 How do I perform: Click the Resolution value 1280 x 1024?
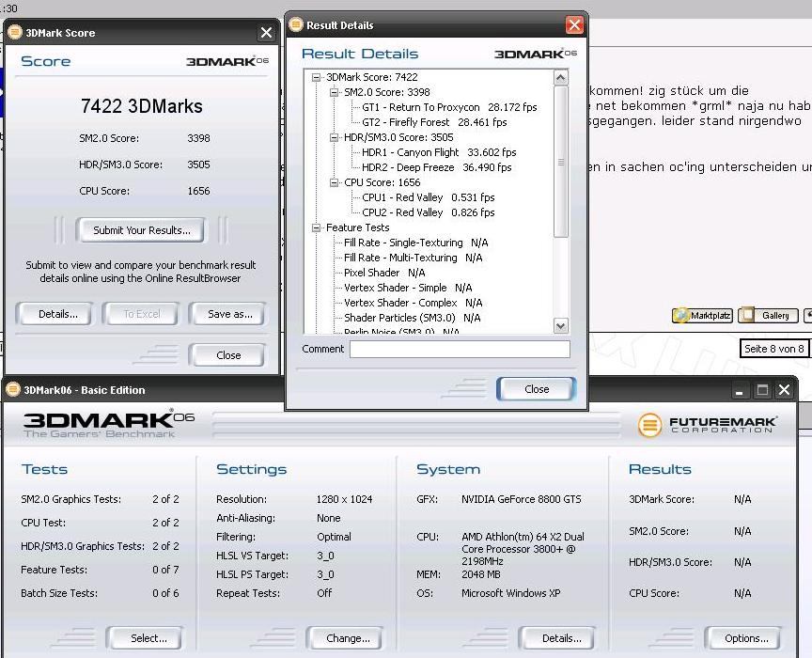pyautogui.click(x=344, y=499)
